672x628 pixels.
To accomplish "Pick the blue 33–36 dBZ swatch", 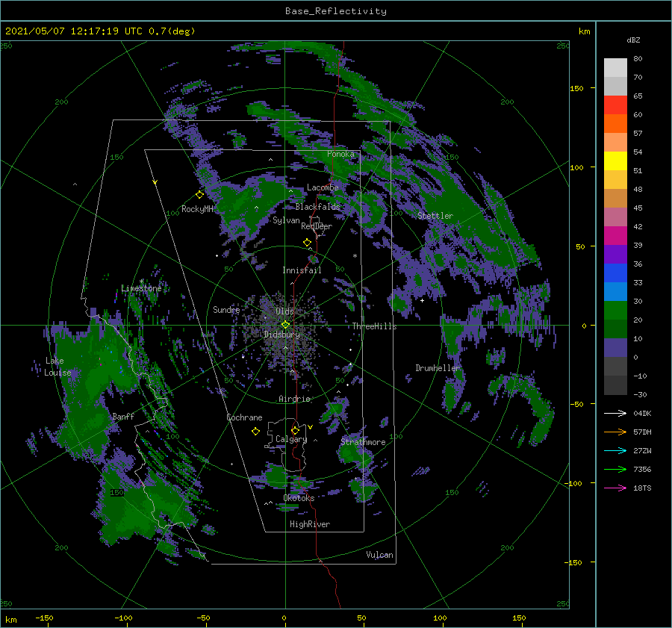I will (x=615, y=273).
